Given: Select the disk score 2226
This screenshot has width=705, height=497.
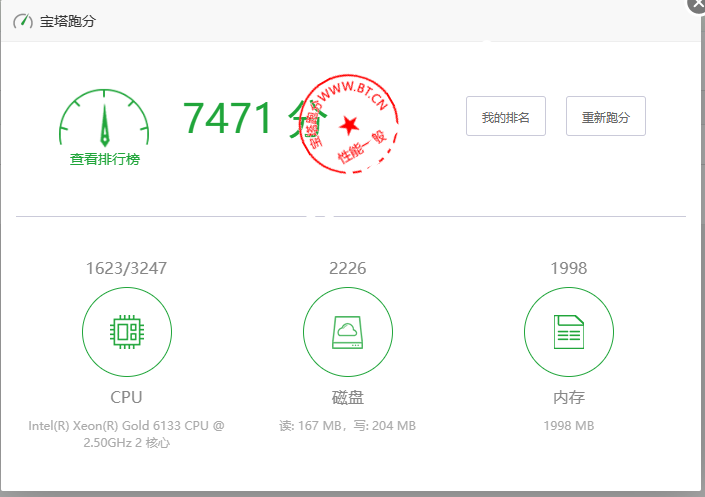Looking at the screenshot, I should tap(348, 268).
